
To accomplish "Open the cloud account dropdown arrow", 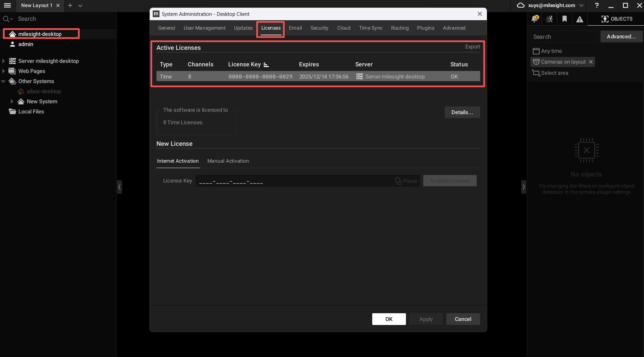I will click(582, 6).
